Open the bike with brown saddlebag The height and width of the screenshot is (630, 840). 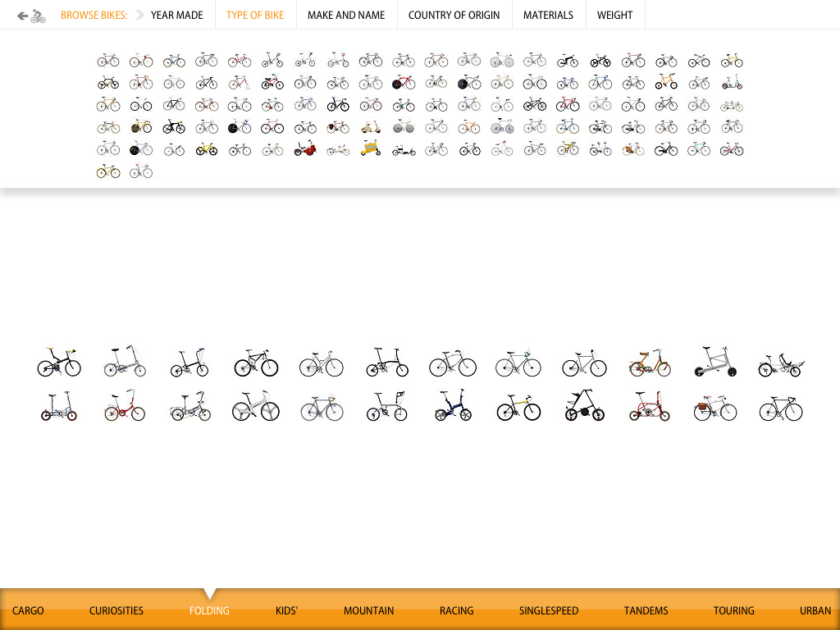(714, 408)
